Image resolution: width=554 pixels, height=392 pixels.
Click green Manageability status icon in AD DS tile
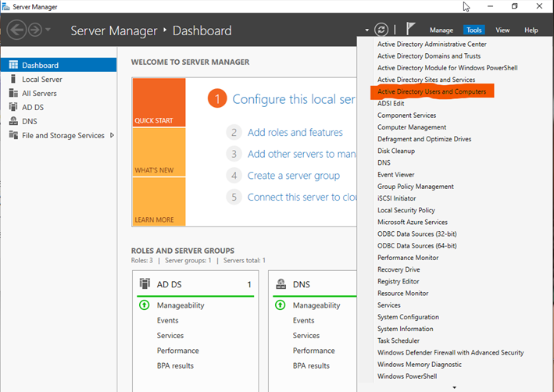144,305
